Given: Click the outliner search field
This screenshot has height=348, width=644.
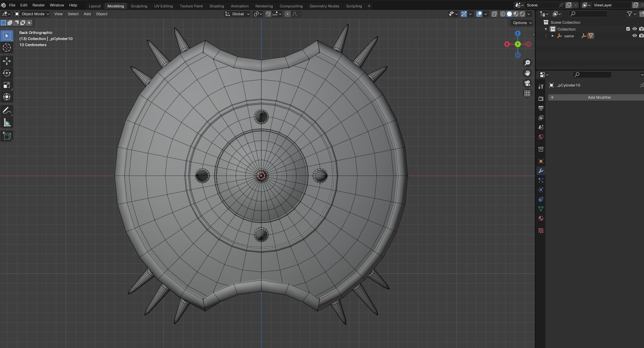Looking at the screenshot, I should coord(588,14).
